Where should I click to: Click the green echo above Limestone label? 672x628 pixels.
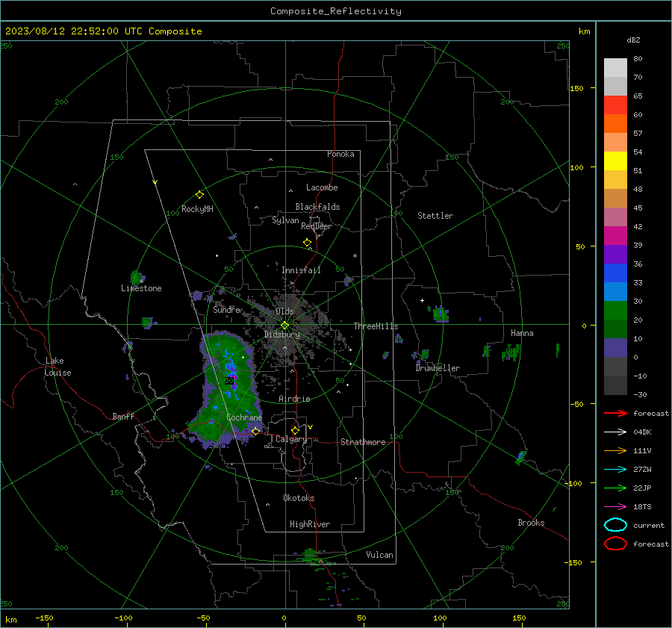(137, 277)
